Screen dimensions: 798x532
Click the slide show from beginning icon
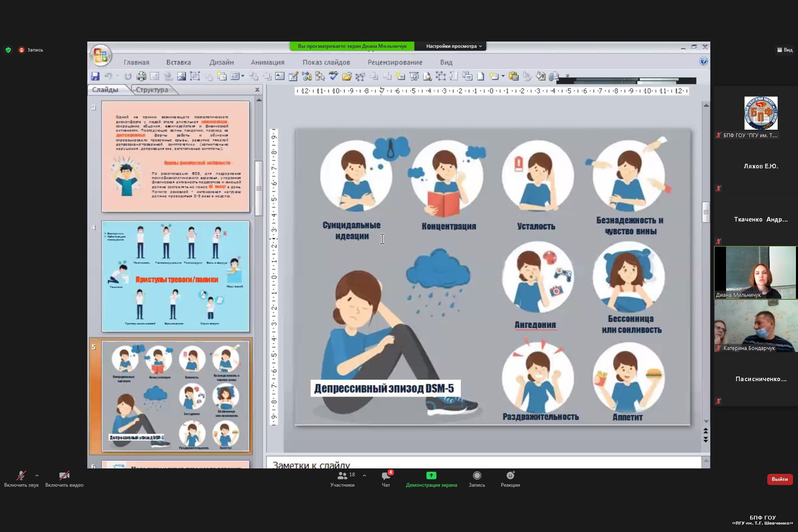pyautogui.click(x=414, y=76)
